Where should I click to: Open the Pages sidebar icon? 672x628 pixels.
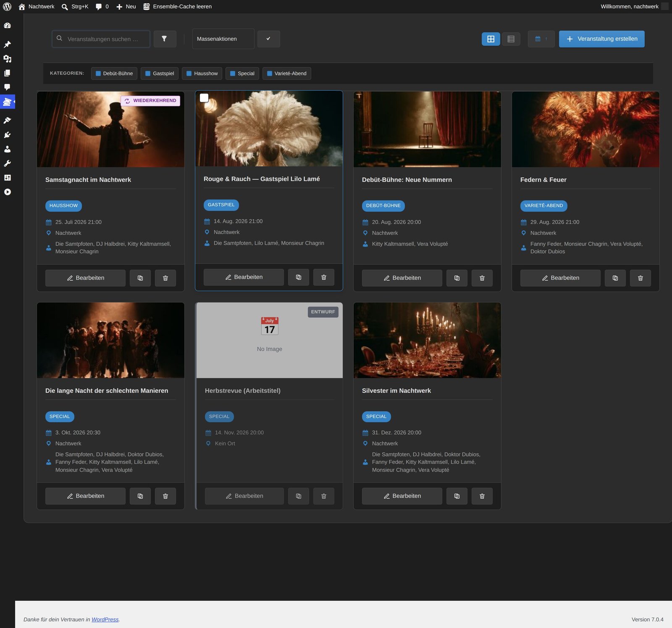pyautogui.click(x=7, y=73)
